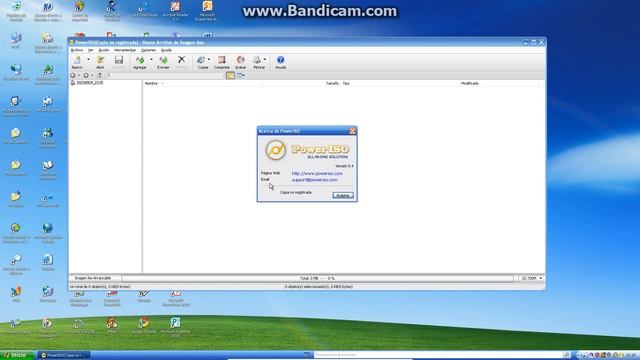Viewport: 640px width, 360px height.
Task: Click the taskbar desktop search field
Action: pos(438,355)
